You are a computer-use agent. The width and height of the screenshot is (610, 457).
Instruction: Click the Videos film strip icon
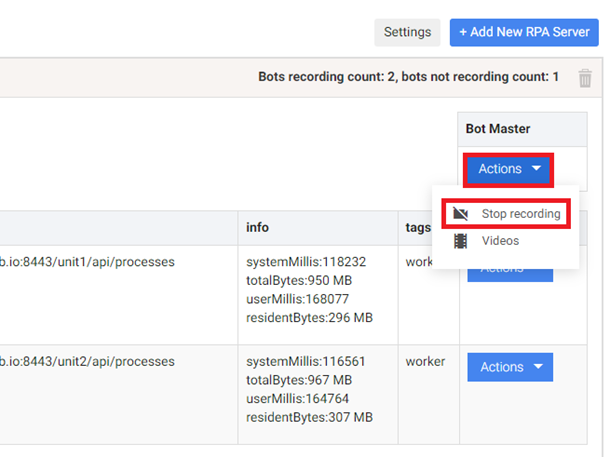[x=461, y=241]
